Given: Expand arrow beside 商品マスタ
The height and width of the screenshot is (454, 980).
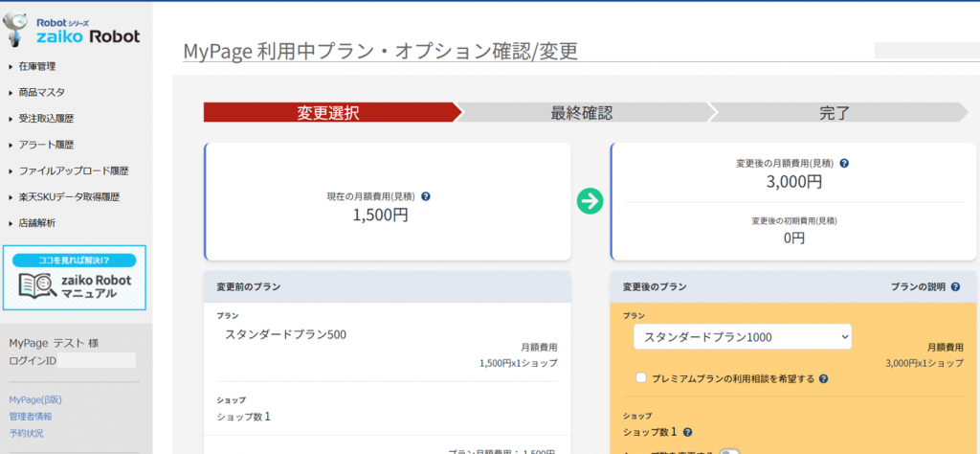Looking at the screenshot, I should [x=11, y=93].
